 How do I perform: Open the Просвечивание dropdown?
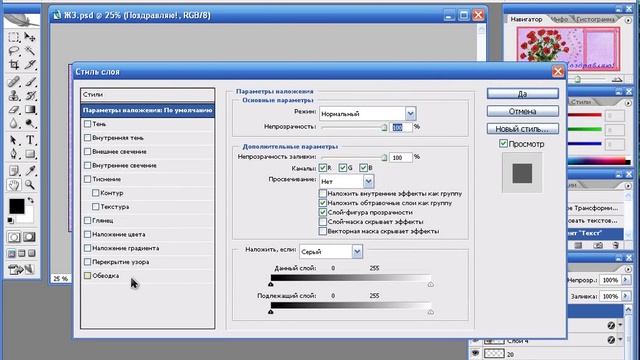(x=368, y=181)
